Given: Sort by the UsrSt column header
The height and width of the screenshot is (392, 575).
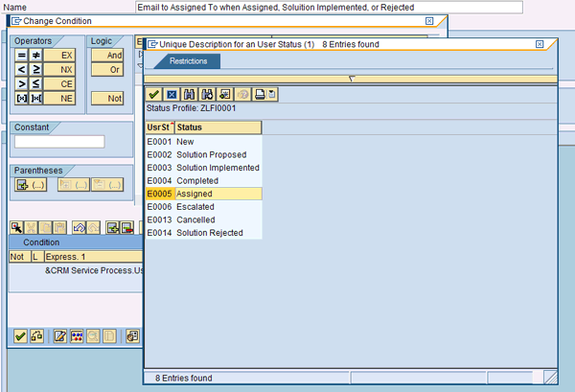Looking at the screenshot, I should [158, 127].
